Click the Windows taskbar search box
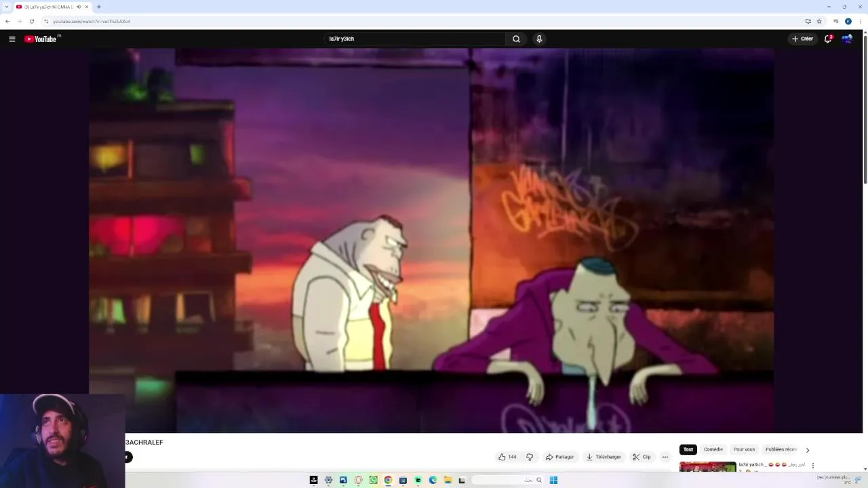This screenshot has width=868, height=488. pyautogui.click(x=508, y=480)
